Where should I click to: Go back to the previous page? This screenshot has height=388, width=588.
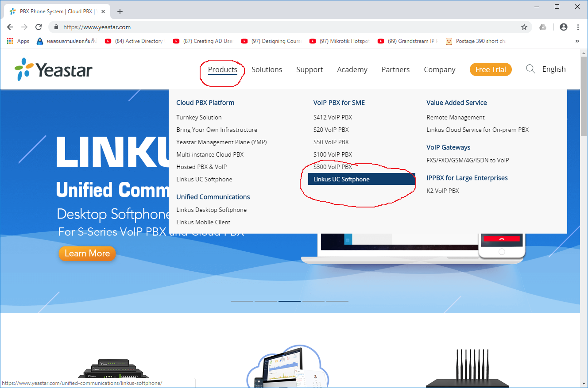click(10, 27)
